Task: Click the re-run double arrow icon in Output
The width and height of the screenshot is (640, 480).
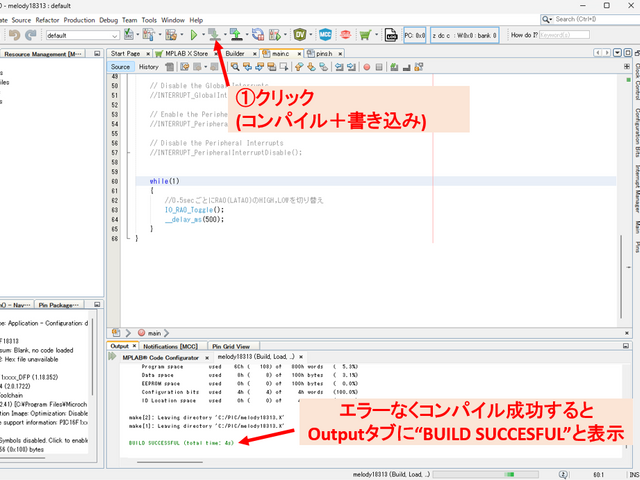Action: point(112,356)
